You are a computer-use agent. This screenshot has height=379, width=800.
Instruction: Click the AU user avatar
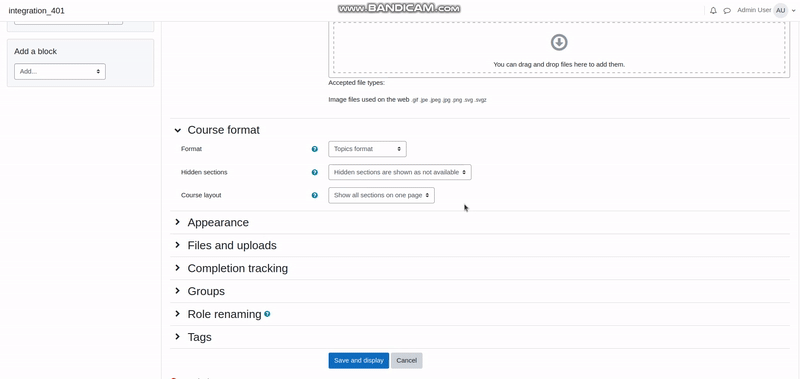[781, 11]
